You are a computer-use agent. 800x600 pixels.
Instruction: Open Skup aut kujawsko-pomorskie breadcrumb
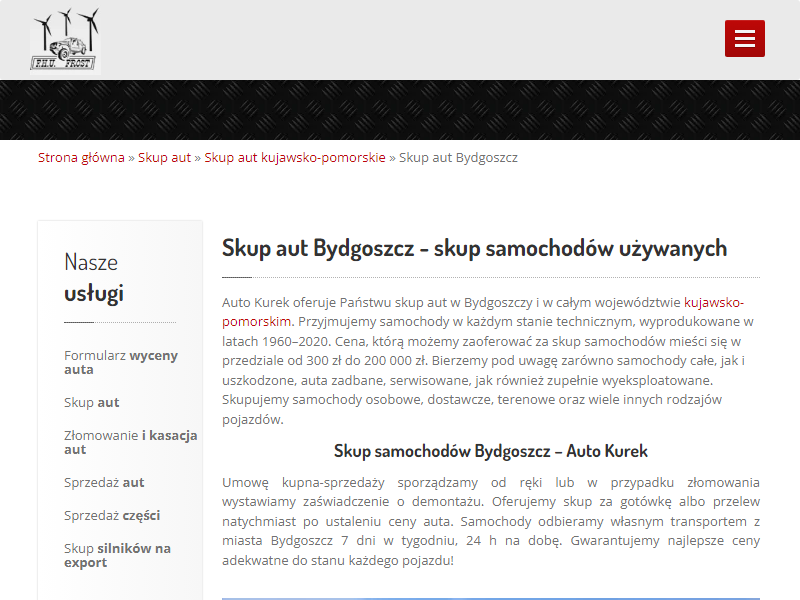pos(295,158)
